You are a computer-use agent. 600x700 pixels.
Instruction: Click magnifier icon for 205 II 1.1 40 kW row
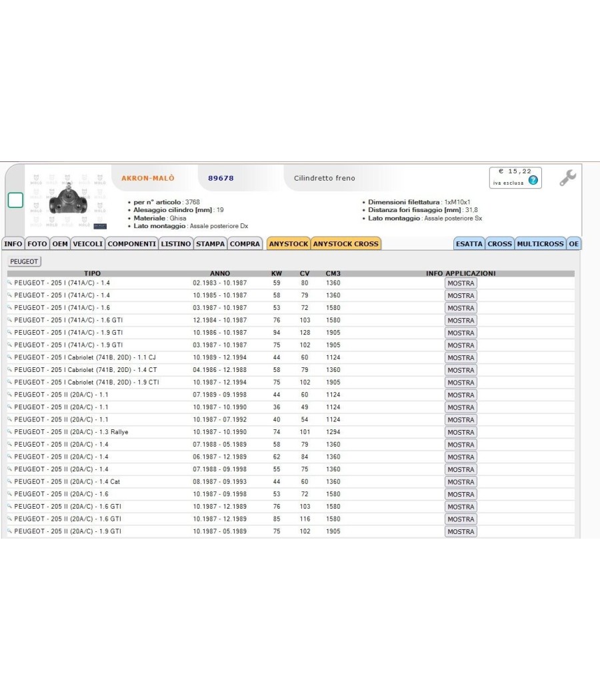[x=9, y=419]
